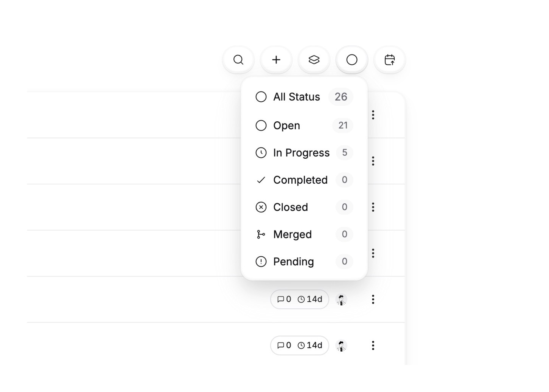Click the last row's comments and 14d badge
The width and height of the screenshot is (549, 392).
pyautogui.click(x=300, y=346)
